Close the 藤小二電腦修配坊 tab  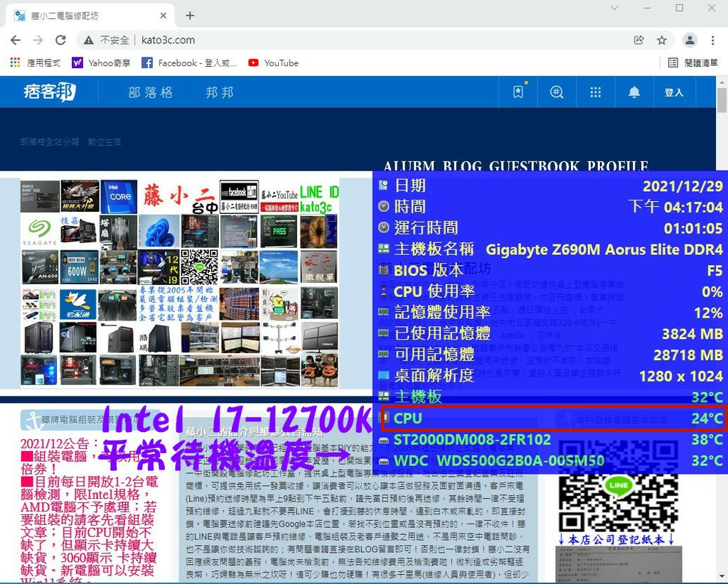[x=163, y=16]
